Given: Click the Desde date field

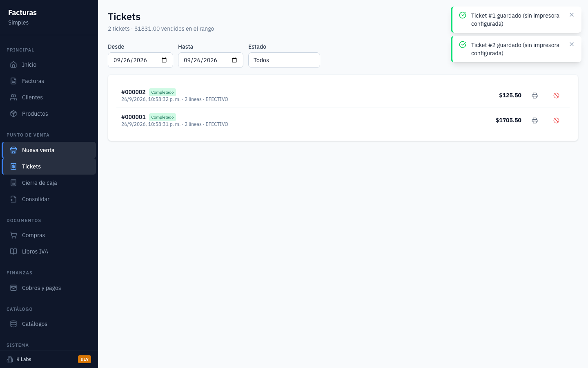Looking at the screenshot, I should click(x=140, y=60).
